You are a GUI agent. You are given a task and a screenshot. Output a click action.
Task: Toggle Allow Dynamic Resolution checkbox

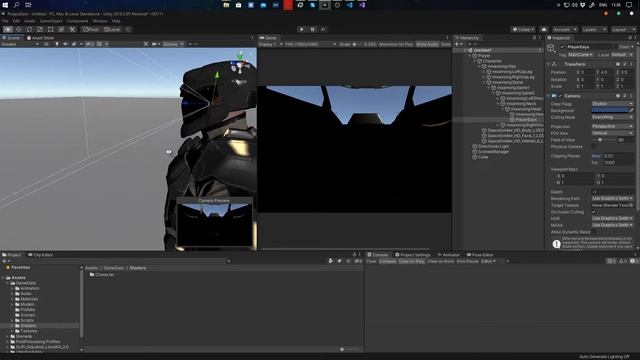point(594,232)
